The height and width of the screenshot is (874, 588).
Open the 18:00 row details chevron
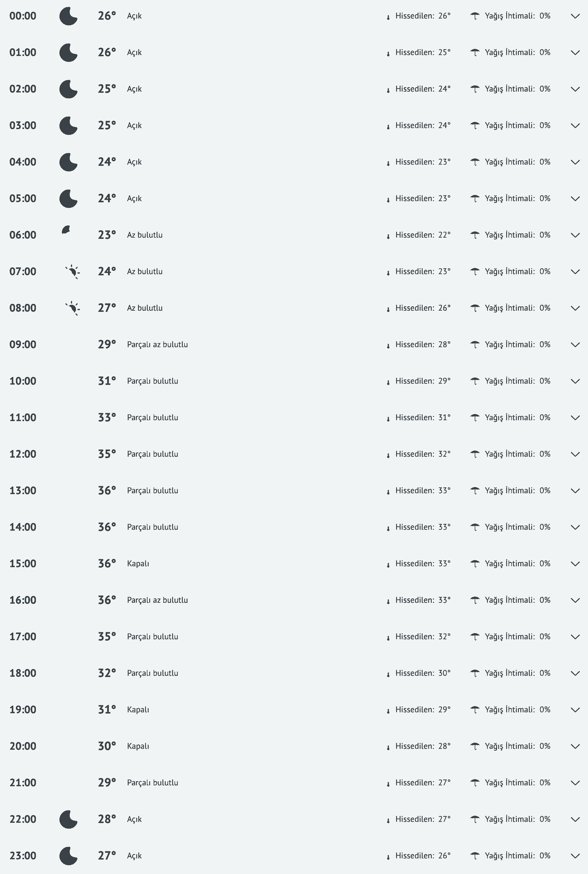575,673
